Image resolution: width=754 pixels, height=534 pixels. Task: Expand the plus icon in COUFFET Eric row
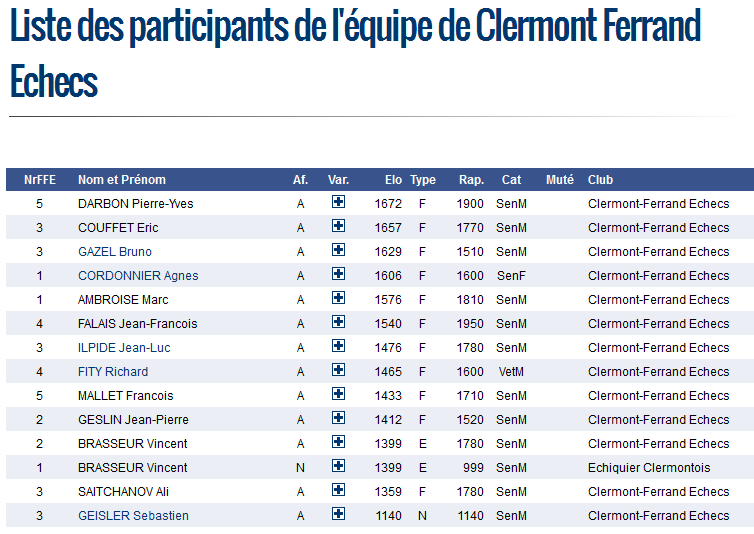[339, 226]
